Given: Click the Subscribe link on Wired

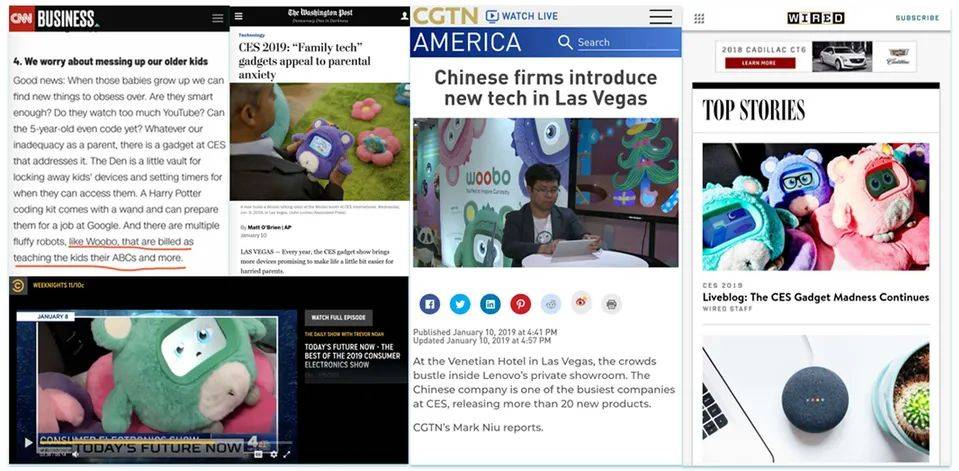Looking at the screenshot, I should [917, 18].
